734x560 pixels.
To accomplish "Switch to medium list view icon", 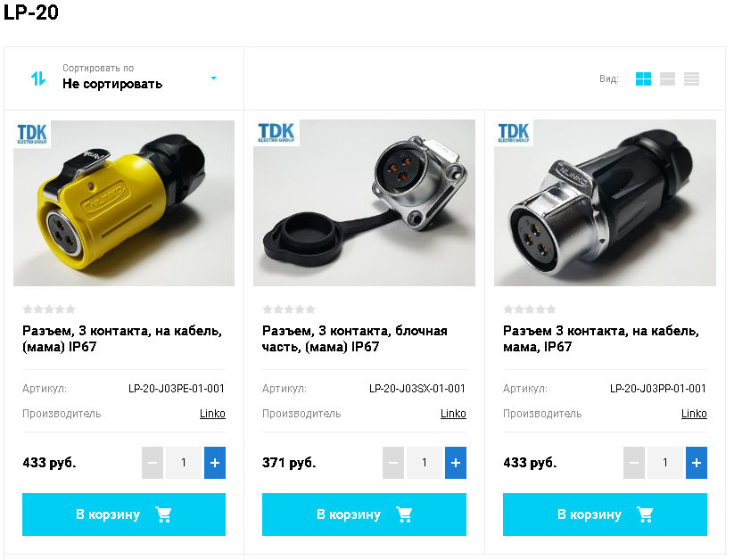I will [x=667, y=78].
